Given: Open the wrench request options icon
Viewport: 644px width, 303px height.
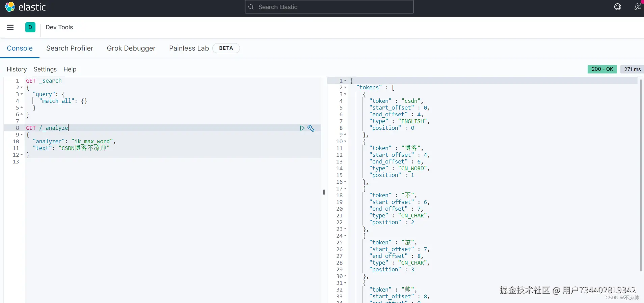Looking at the screenshot, I should 311,128.
